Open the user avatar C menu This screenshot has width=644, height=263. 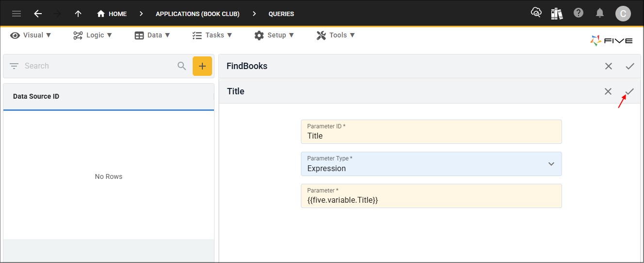pos(623,14)
